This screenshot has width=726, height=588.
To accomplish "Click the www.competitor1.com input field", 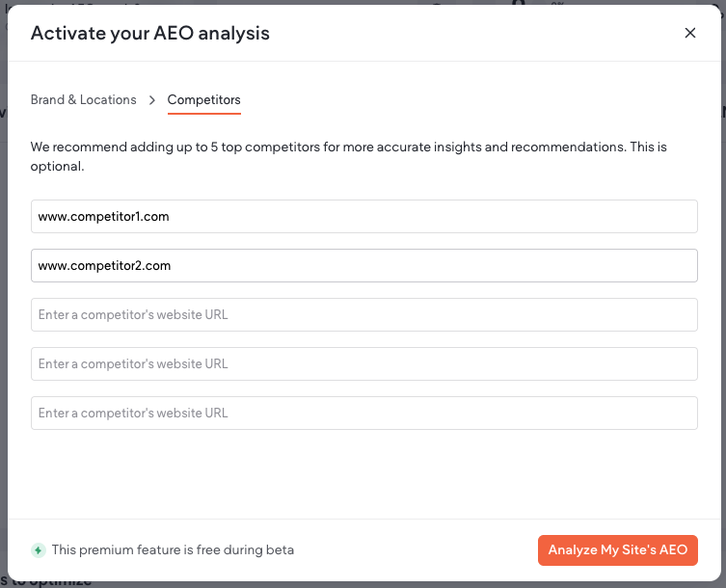I will point(363,216).
